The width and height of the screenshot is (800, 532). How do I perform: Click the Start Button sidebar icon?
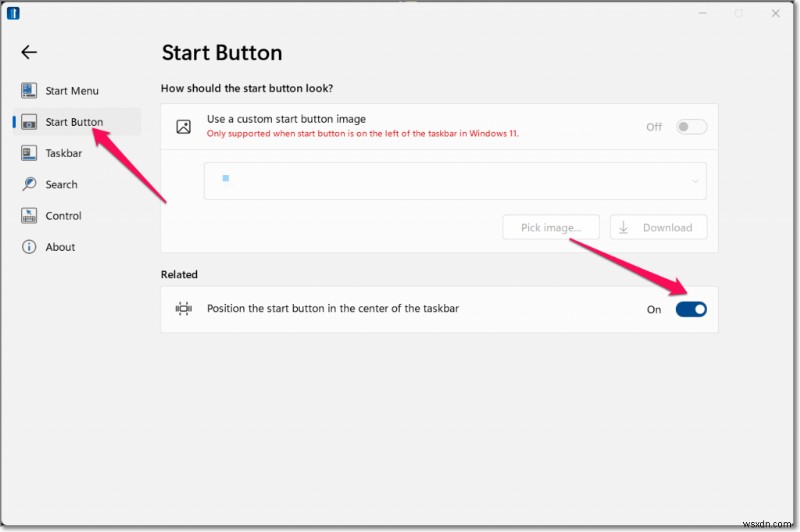[28, 122]
